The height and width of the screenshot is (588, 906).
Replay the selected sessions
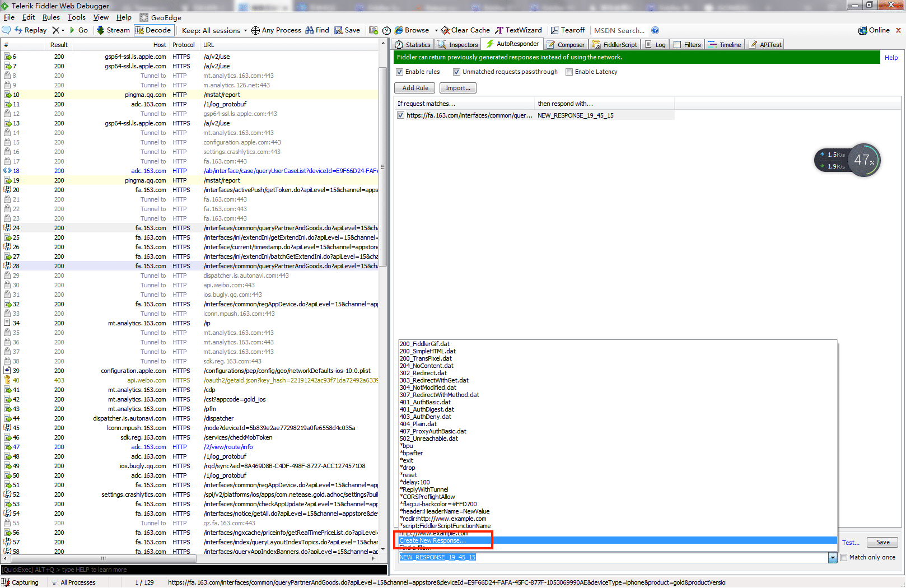(x=31, y=30)
